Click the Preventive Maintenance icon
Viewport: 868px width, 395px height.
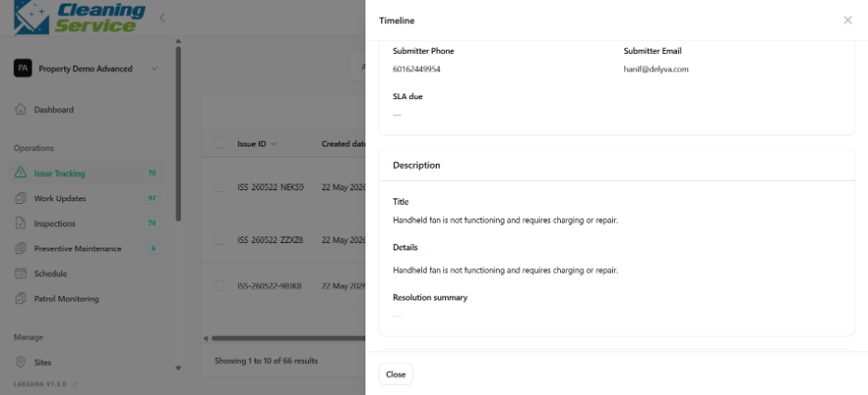[20, 248]
